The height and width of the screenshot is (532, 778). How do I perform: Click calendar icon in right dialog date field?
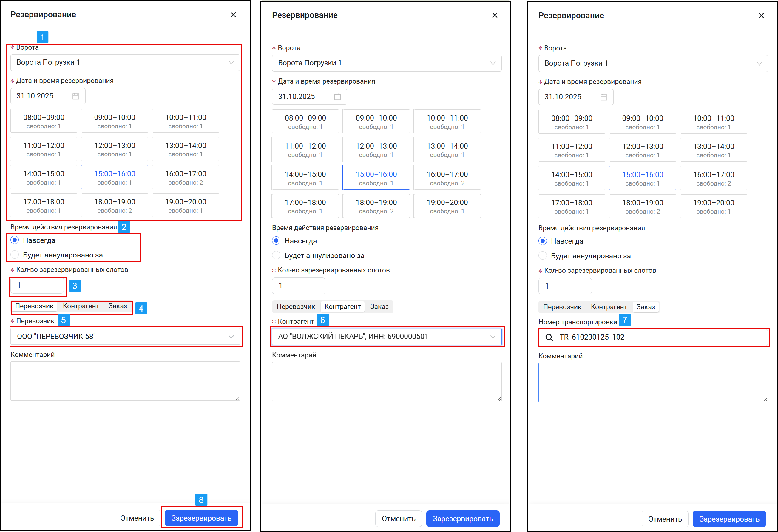pyautogui.click(x=603, y=97)
